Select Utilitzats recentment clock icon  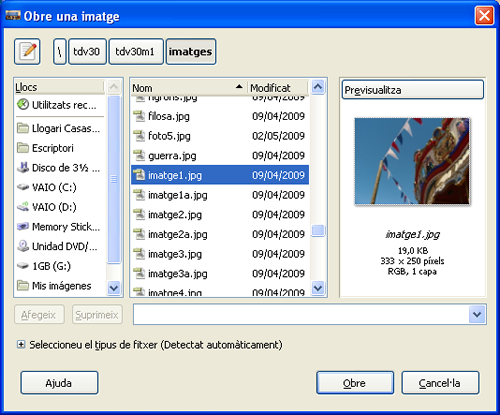pyautogui.click(x=23, y=105)
